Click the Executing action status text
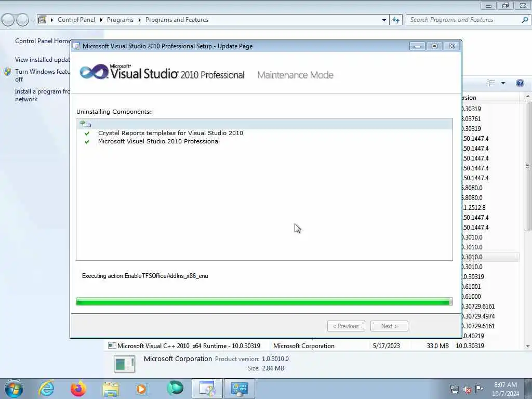 click(x=145, y=276)
